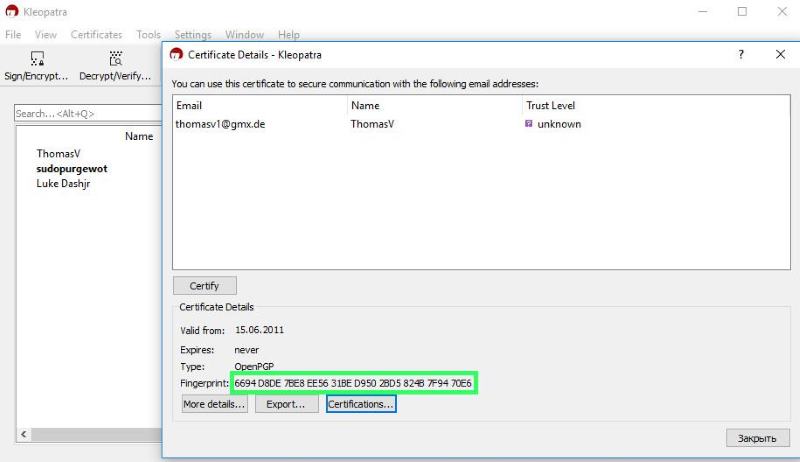
Task: Click the Valid from date 15.06.2011
Action: pos(259,330)
